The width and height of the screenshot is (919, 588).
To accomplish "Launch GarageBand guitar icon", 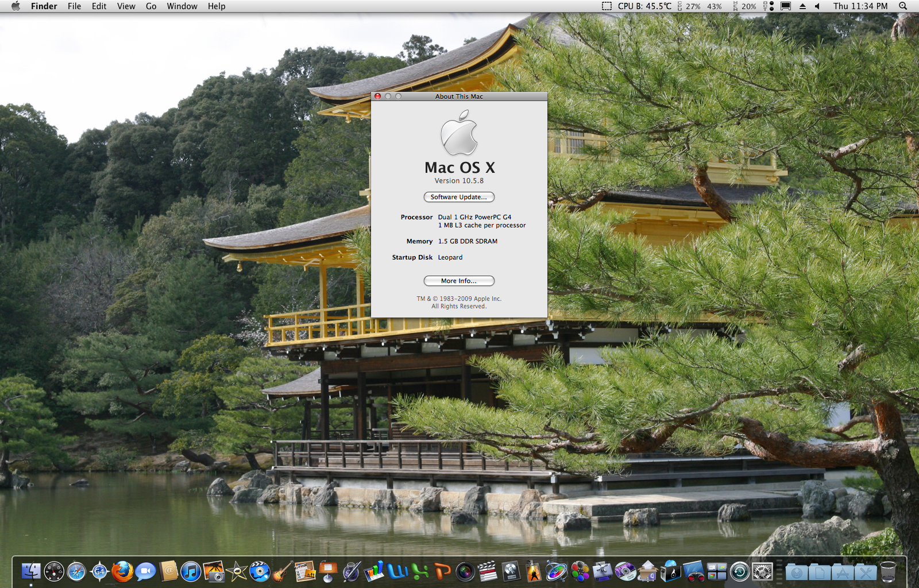I will pyautogui.click(x=282, y=572).
